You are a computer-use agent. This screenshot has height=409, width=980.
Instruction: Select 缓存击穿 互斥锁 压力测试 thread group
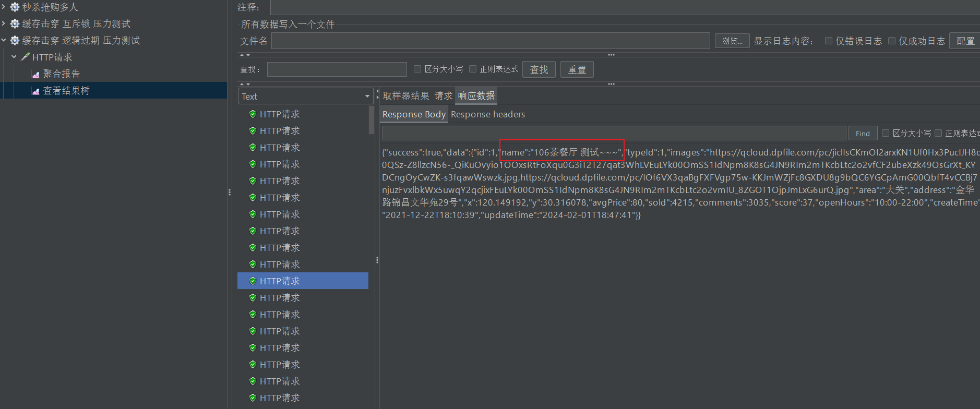(76, 24)
